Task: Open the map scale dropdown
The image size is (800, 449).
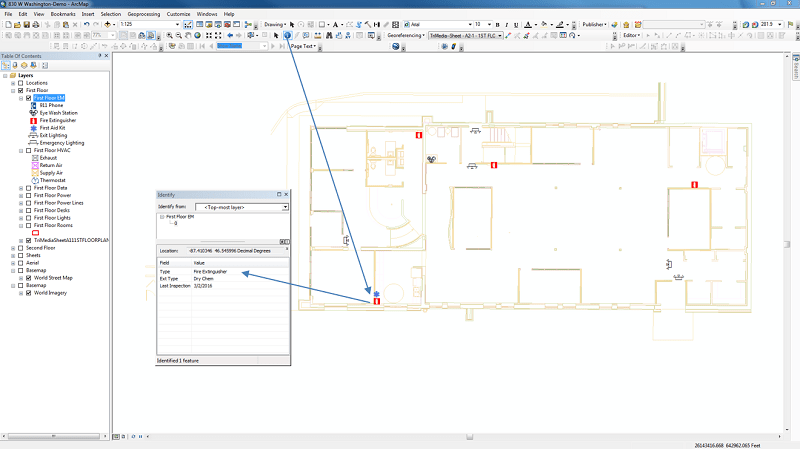Action: click(x=177, y=24)
